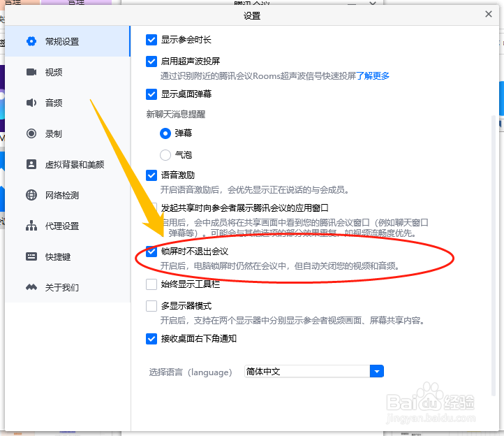Screen dimensions: 504x436
Task: Click the 录制 record icon
Action: pyautogui.click(x=31, y=133)
